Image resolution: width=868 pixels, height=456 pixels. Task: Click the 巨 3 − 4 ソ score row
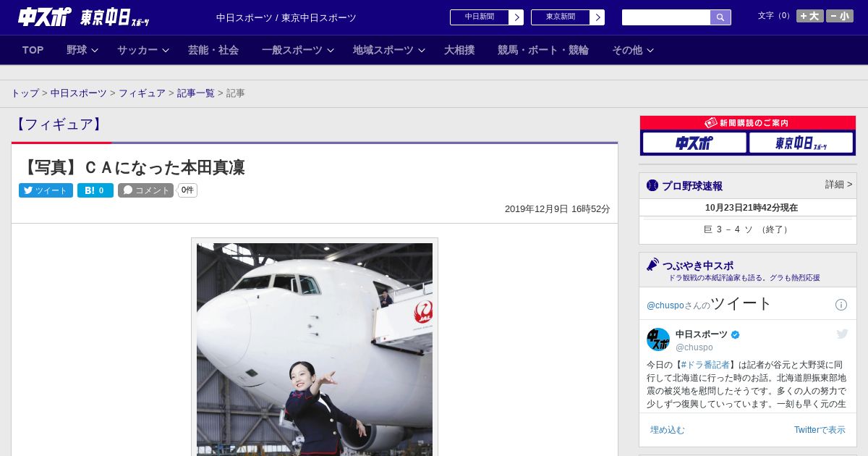coord(748,229)
